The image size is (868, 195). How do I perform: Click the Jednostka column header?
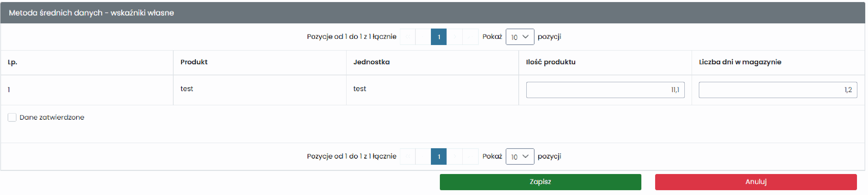point(371,62)
